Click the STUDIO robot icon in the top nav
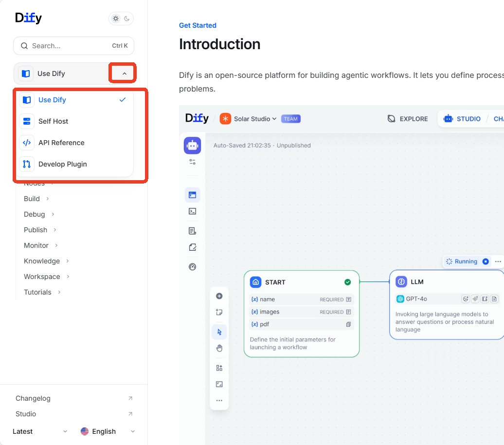The width and height of the screenshot is (504, 445). 448,119
